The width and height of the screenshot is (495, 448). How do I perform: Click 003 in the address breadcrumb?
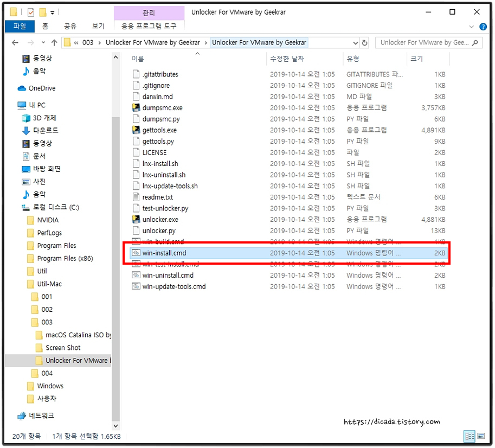click(88, 43)
